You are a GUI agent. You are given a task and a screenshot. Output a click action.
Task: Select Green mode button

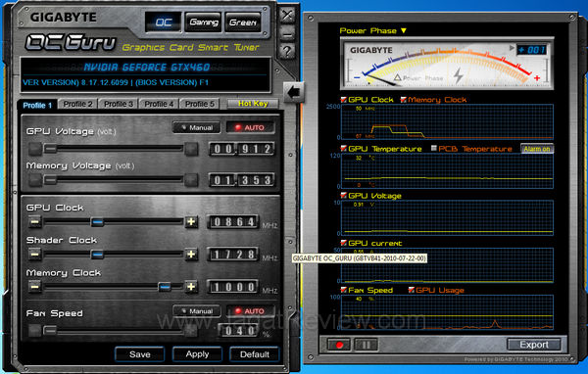(243, 23)
